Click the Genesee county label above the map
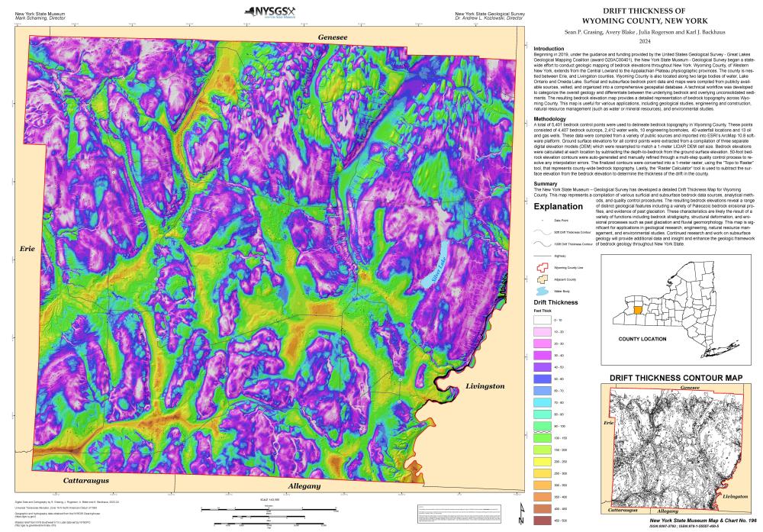This screenshot has height=532, width=763. coord(333,37)
